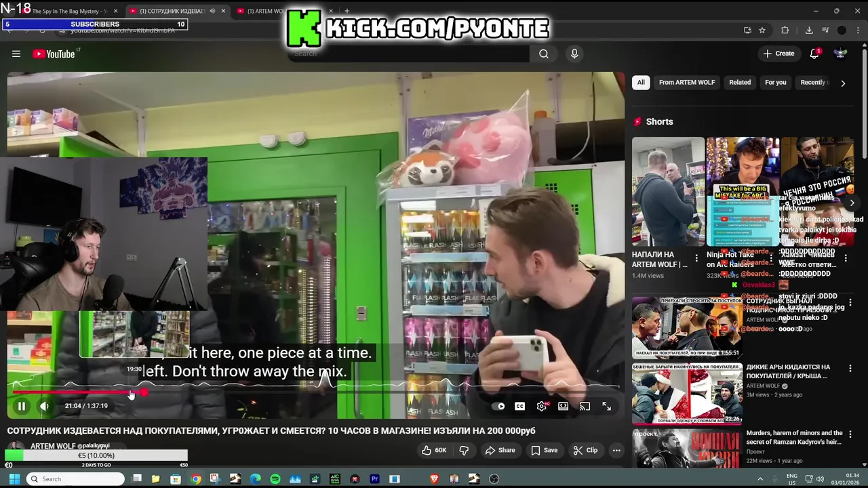Viewport: 868px width, 488px height.
Task: Select the All filter chip
Action: [x=641, y=83]
